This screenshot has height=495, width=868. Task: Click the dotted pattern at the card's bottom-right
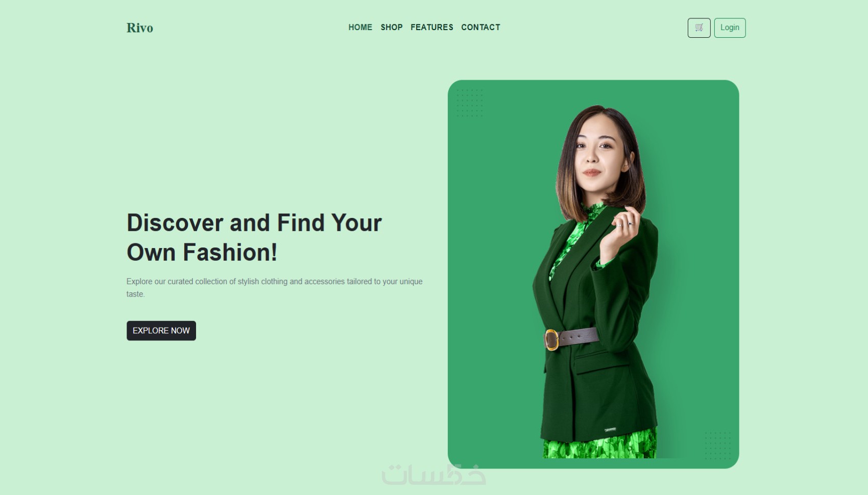pyautogui.click(x=717, y=445)
